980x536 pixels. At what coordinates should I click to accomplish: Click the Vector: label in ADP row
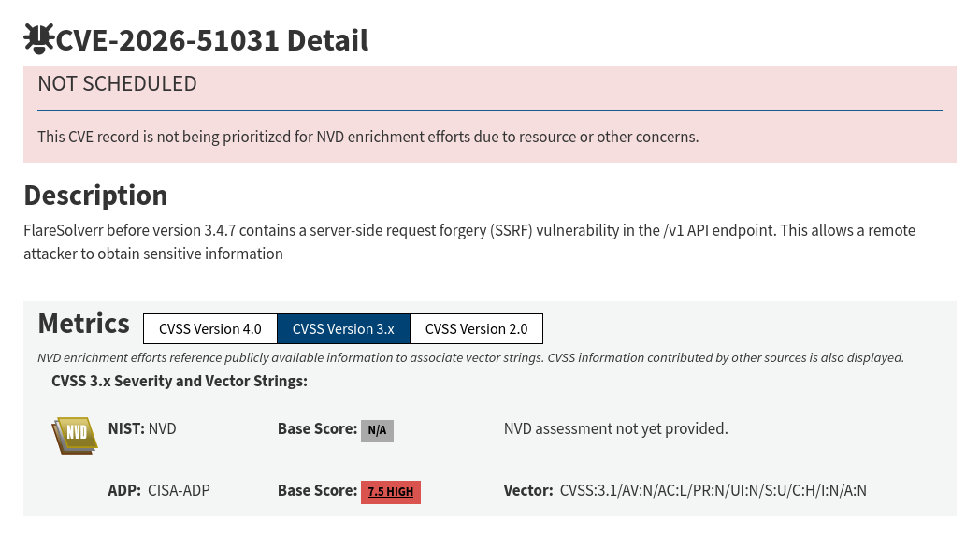click(x=528, y=490)
